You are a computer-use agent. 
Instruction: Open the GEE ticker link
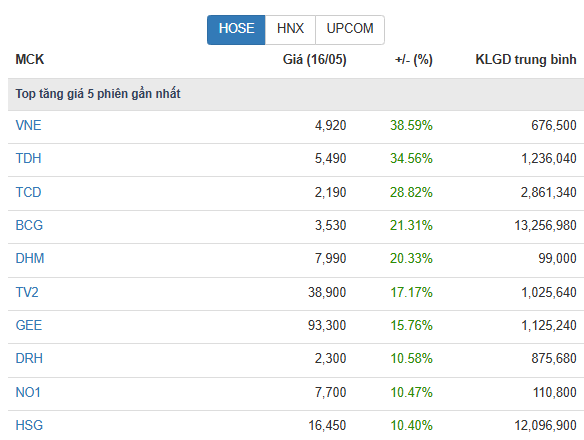(29, 325)
